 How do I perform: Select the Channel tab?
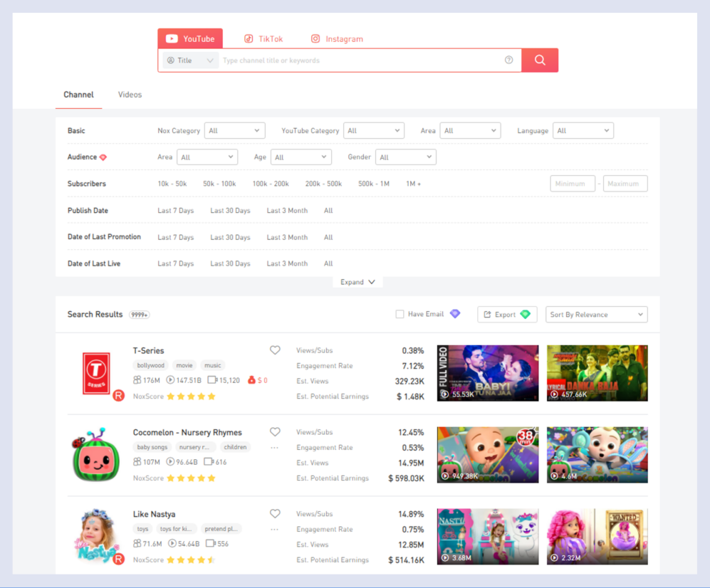[x=79, y=95]
